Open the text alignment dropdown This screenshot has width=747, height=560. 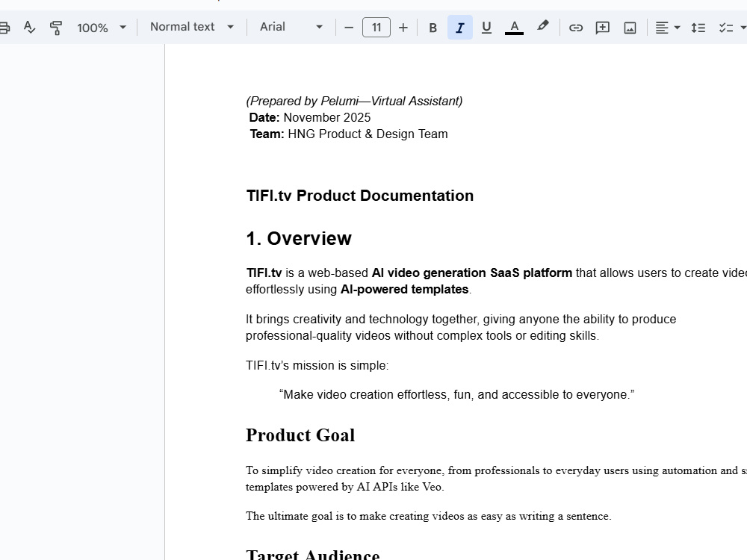(667, 28)
